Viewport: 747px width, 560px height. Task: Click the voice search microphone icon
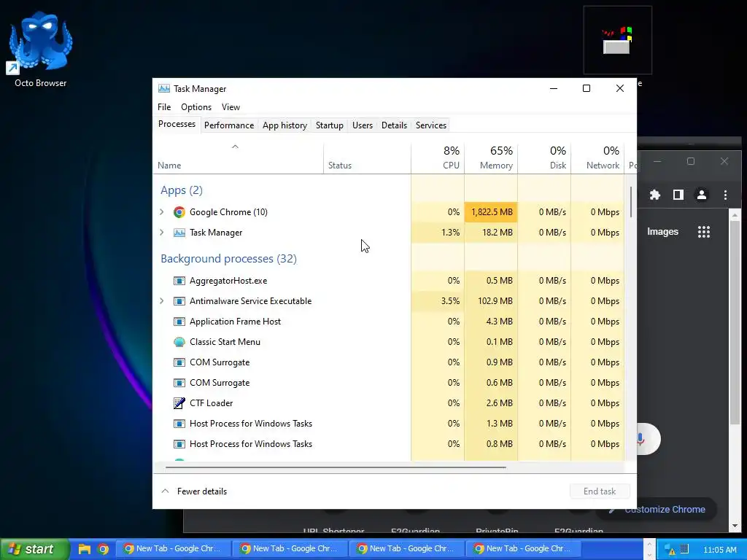tap(640, 438)
